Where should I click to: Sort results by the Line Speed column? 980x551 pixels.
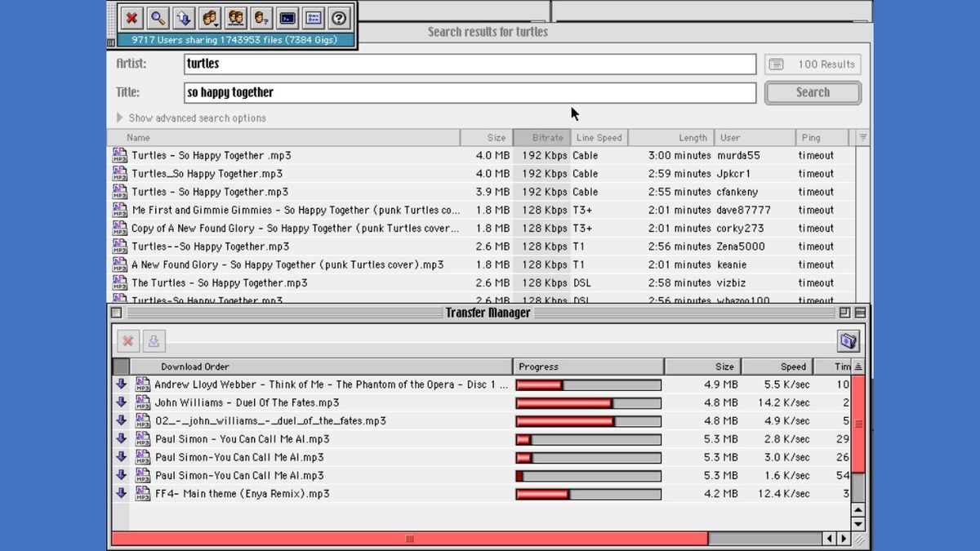(599, 138)
